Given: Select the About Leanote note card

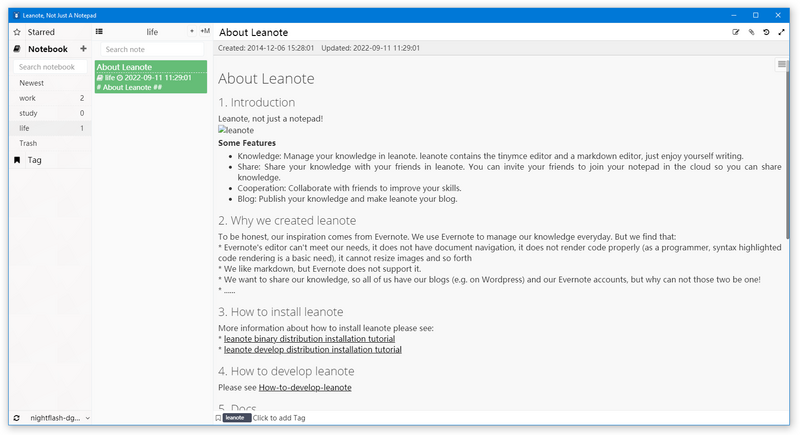Looking at the screenshot, I should pyautogui.click(x=151, y=76).
